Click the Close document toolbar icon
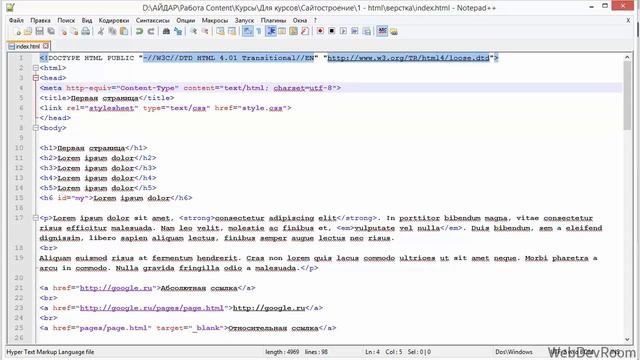The height and width of the screenshot is (360, 640). (x=64, y=31)
